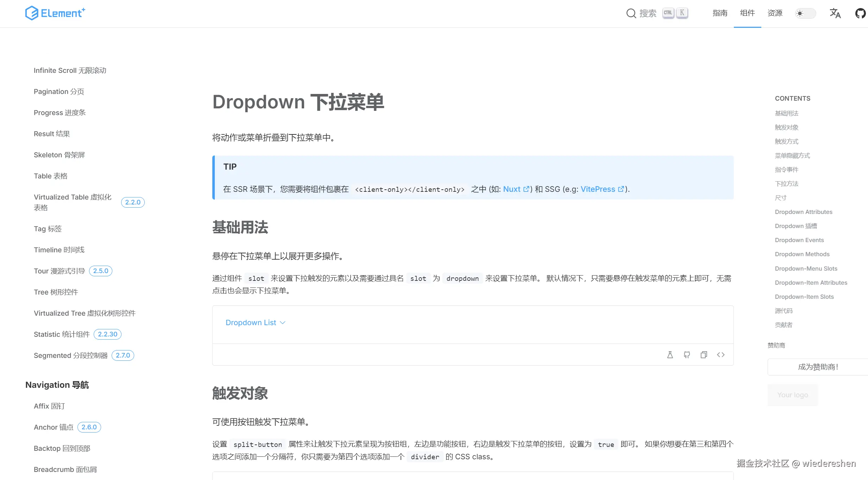The height and width of the screenshot is (480, 868).
Task: Expand the demo source code with angle-brackets icon
Action: point(721,355)
